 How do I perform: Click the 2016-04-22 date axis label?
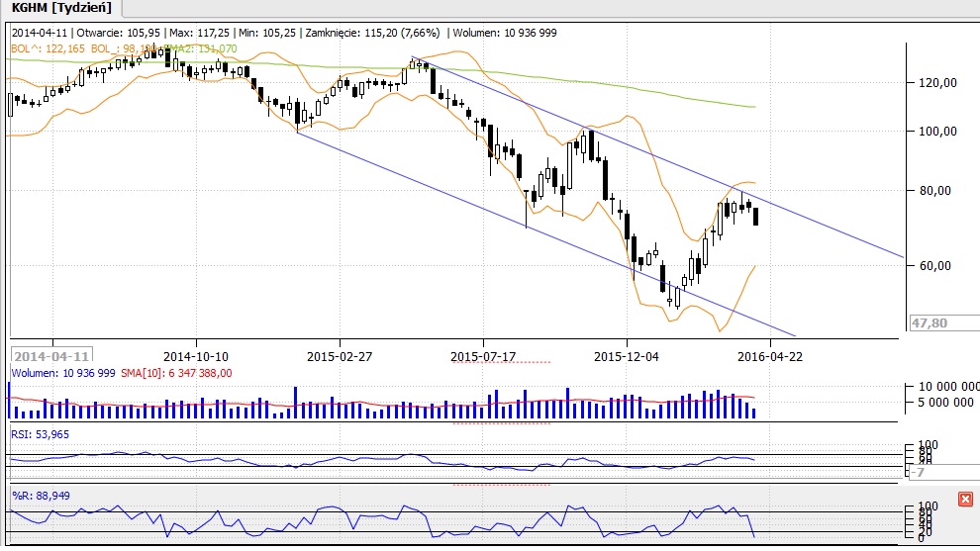pos(770,356)
